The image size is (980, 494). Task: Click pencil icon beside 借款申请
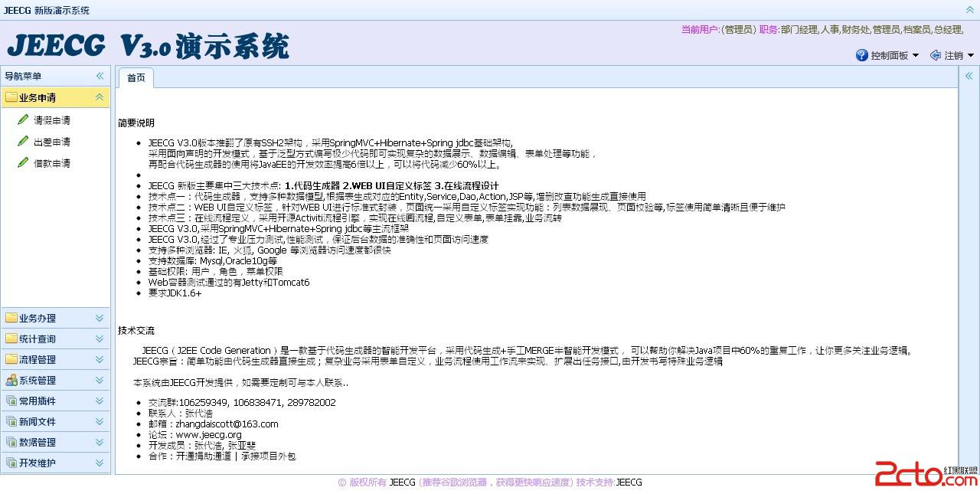[x=23, y=162]
